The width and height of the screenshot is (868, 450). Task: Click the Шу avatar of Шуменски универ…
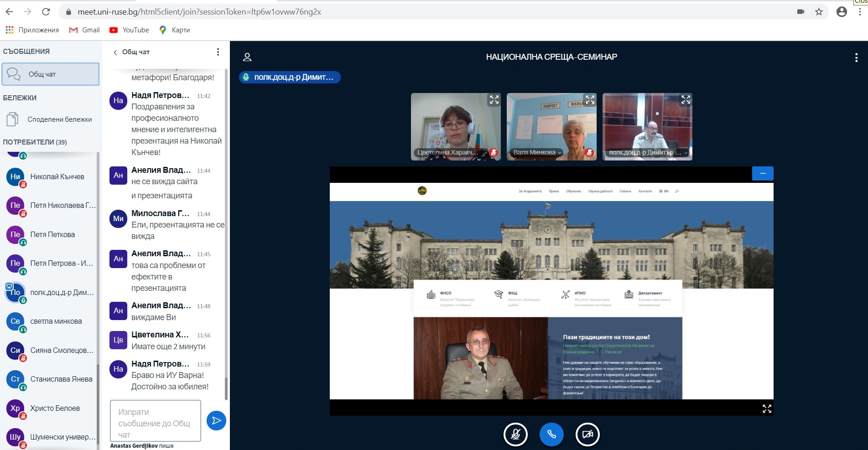pos(15,437)
